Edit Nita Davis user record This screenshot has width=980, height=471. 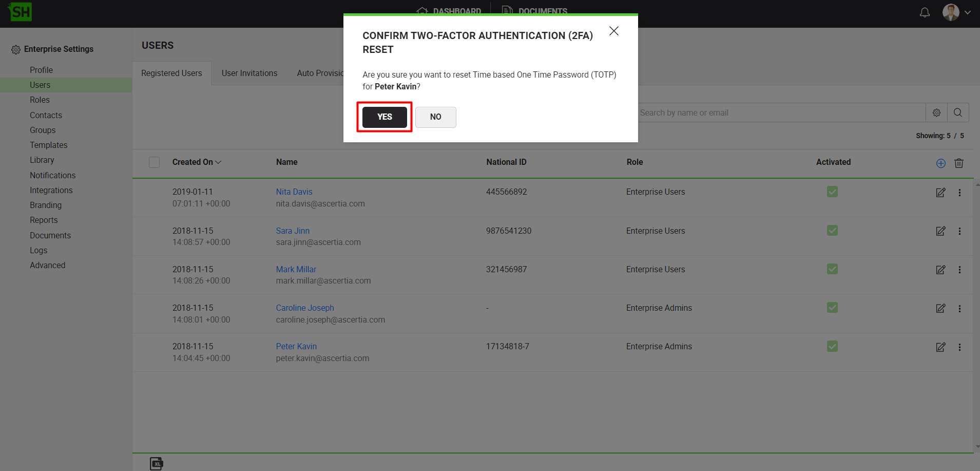point(940,193)
